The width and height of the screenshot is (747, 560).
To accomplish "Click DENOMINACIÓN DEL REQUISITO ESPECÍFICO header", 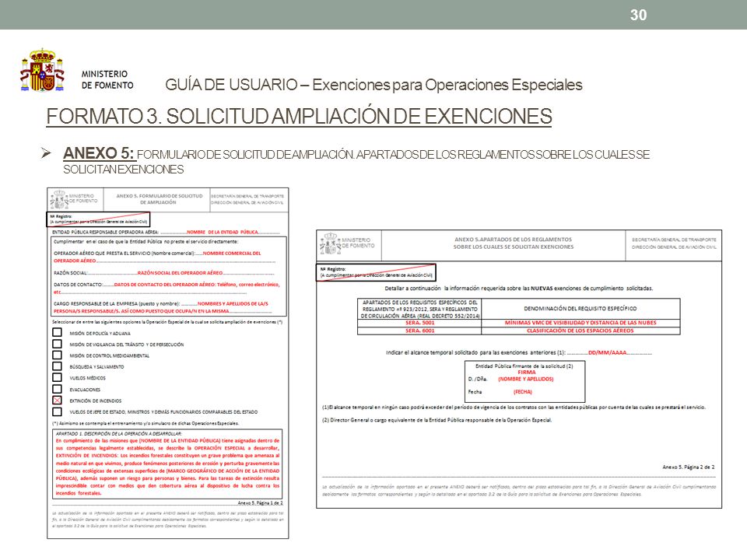I will 580,309.
